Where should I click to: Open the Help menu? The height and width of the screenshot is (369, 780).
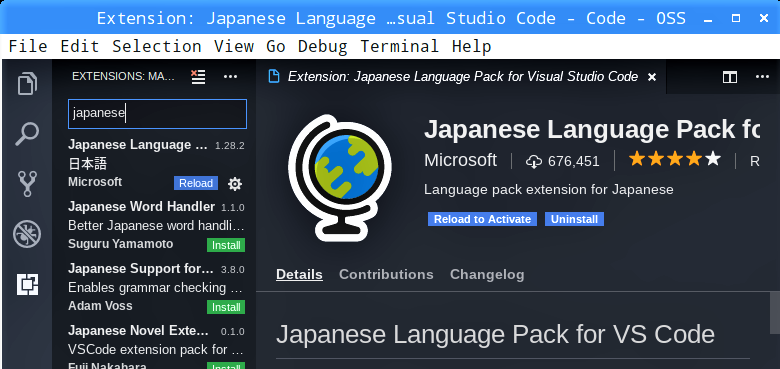472,46
